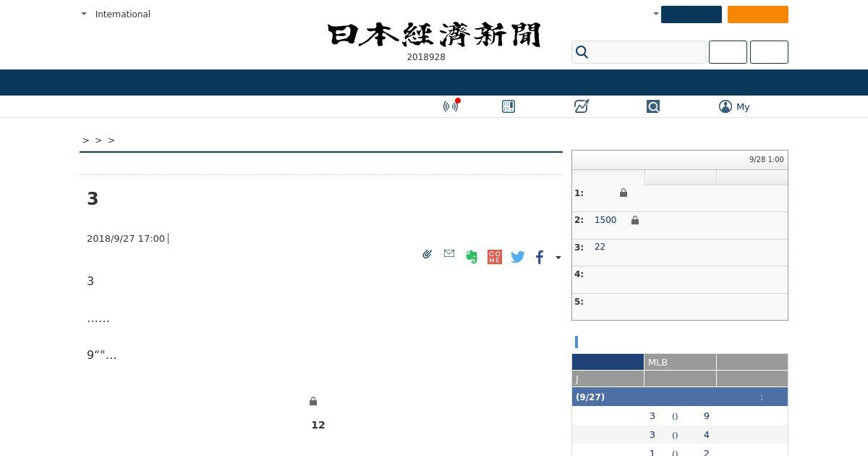This screenshot has width=868, height=456.
Task: Select the navy active sports tab
Action: pos(608,362)
